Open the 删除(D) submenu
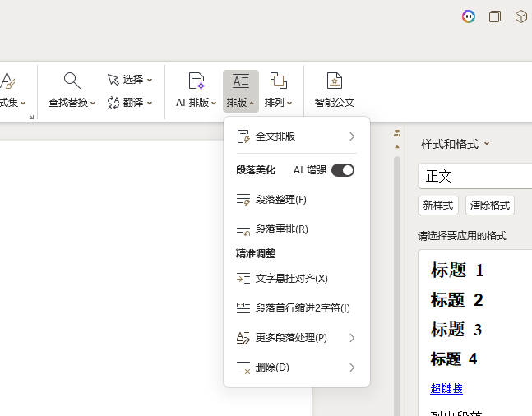The height and width of the screenshot is (416, 532). pyautogui.click(x=296, y=367)
